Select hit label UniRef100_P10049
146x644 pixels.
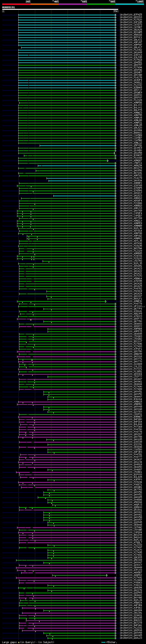131,158
